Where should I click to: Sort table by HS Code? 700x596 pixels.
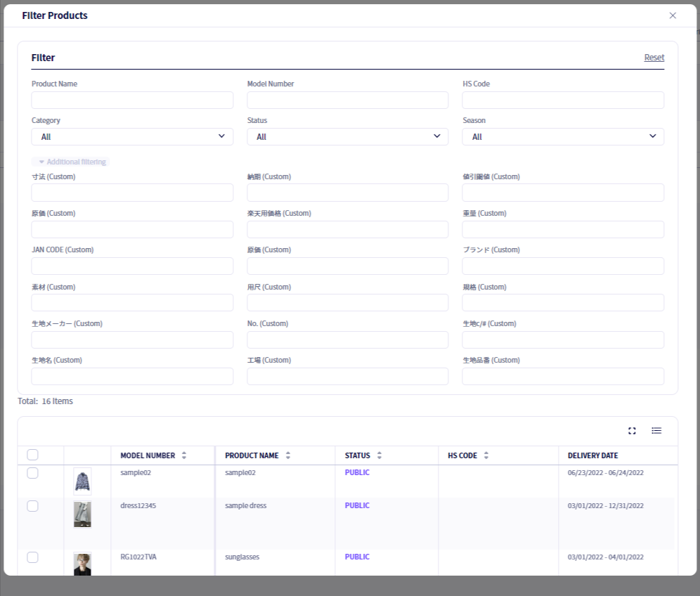pyautogui.click(x=486, y=455)
